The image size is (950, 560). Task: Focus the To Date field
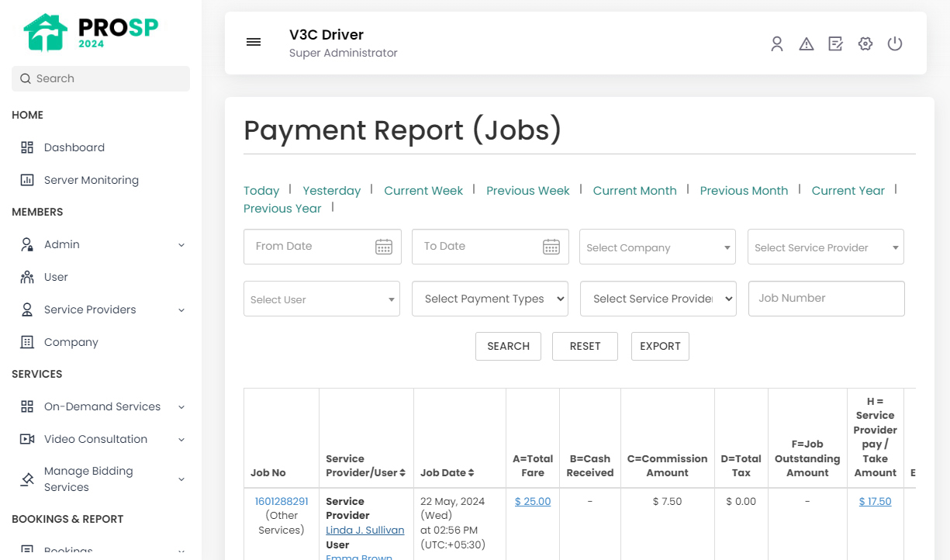click(x=490, y=247)
